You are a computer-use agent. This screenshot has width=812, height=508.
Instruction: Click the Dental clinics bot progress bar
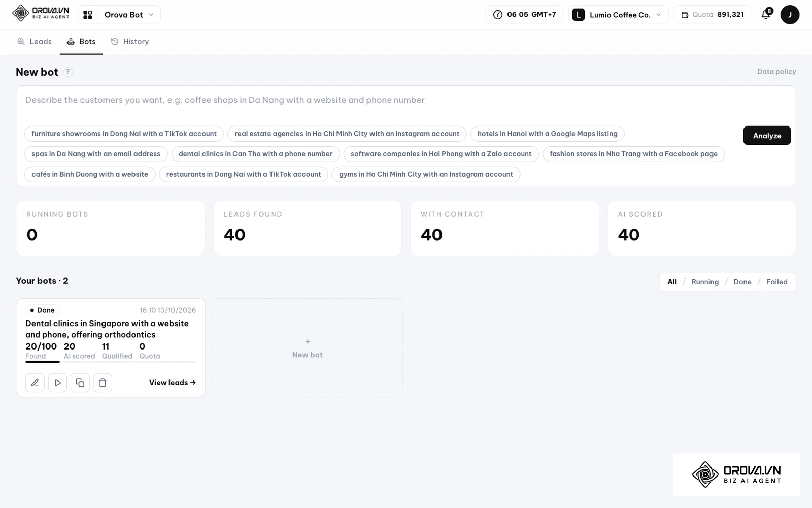point(111,362)
